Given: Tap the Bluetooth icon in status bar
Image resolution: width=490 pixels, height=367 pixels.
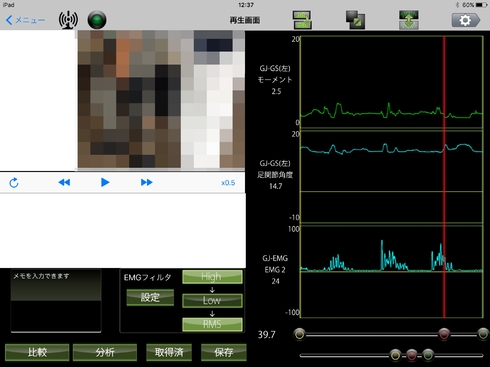Looking at the screenshot, I should 457,5.
